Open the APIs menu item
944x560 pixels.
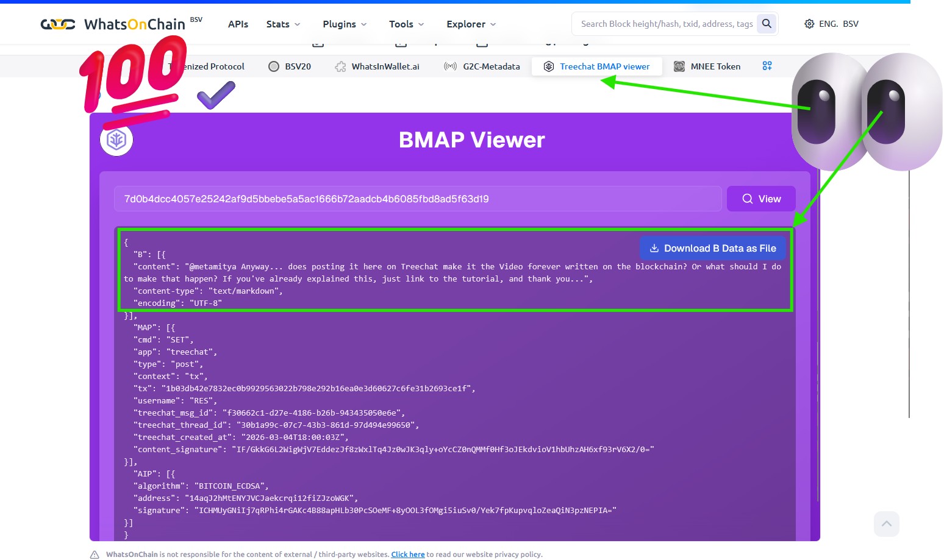(x=238, y=24)
